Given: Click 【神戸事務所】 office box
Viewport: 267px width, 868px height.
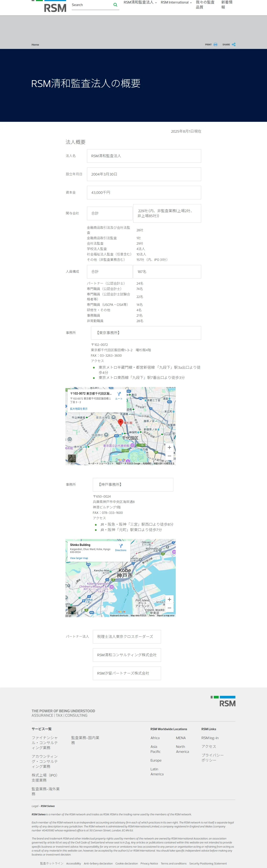Looking at the screenshot, I should coord(133,484).
